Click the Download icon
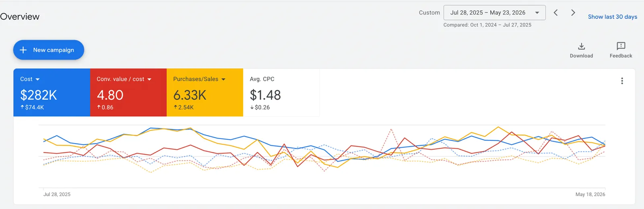Image resolution: width=644 pixels, height=209 pixels. (x=581, y=46)
